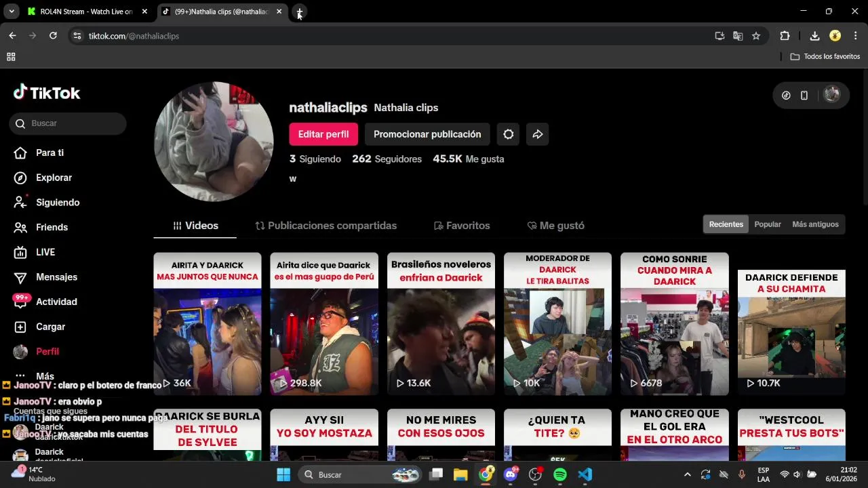Screen dimensions: 868x488
Task: Open Spotify from taskbar
Action: (x=560, y=474)
